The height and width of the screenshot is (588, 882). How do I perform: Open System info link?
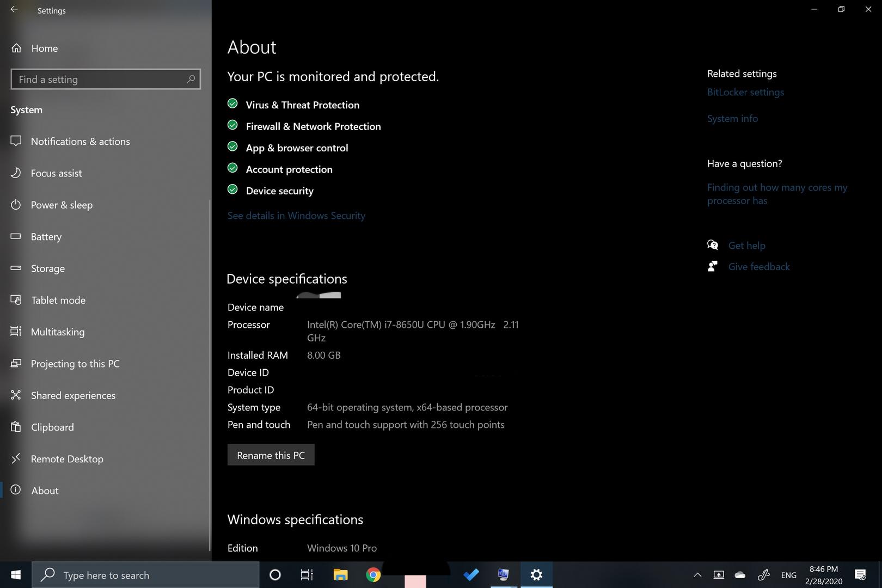(x=732, y=118)
